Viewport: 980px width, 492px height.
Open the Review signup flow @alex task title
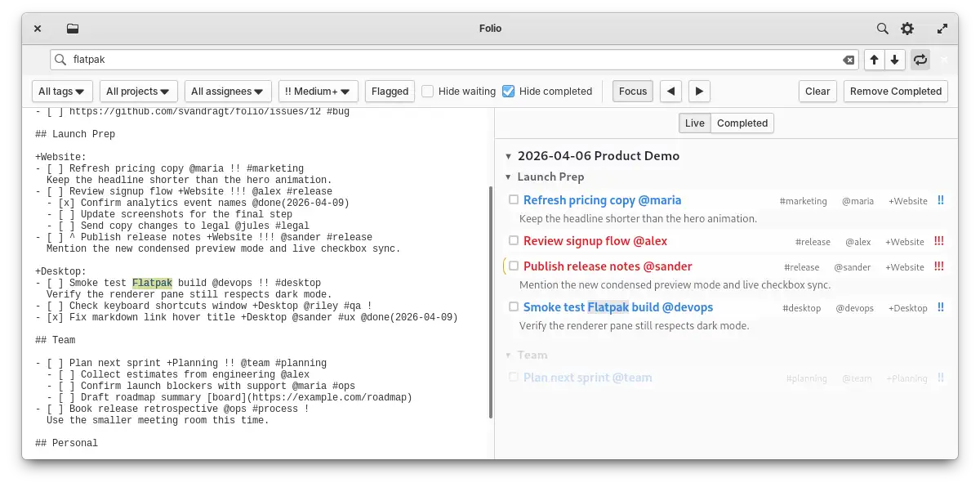(x=595, y=241)
